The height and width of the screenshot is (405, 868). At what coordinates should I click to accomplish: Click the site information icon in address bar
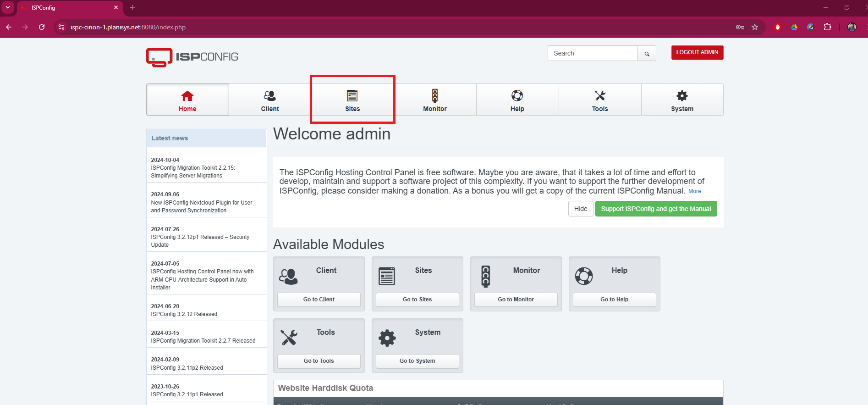[x=61, y=27]
